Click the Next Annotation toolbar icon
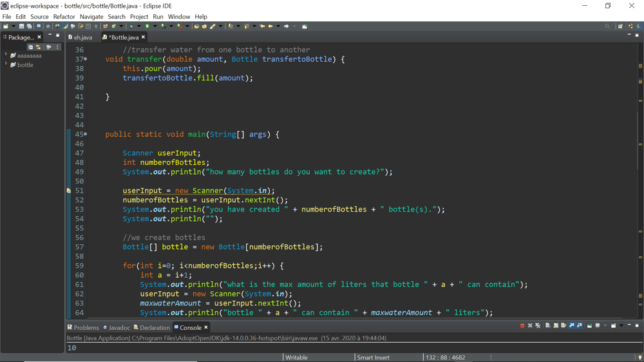 point(231,26)
